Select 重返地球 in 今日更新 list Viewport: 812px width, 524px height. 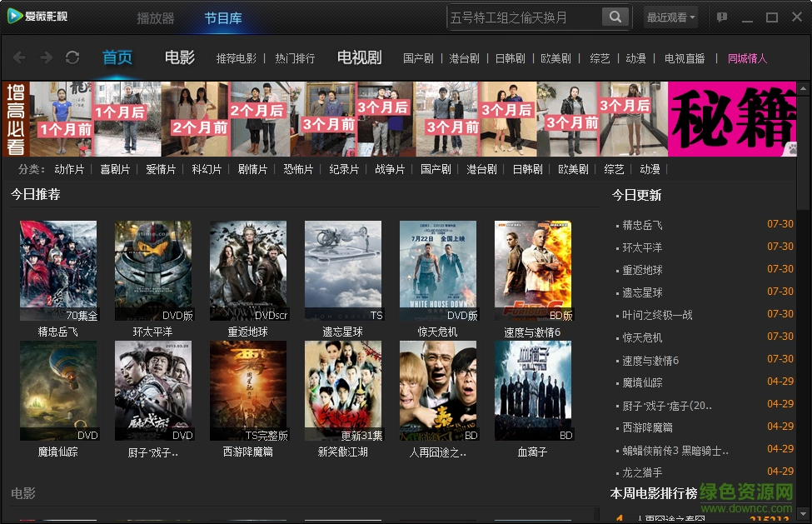[642, 270]
